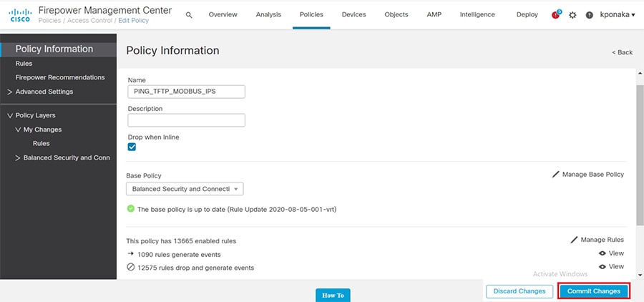Click the base policy up to date message
This screenshot has height=302, width=644.
point(237,209)
